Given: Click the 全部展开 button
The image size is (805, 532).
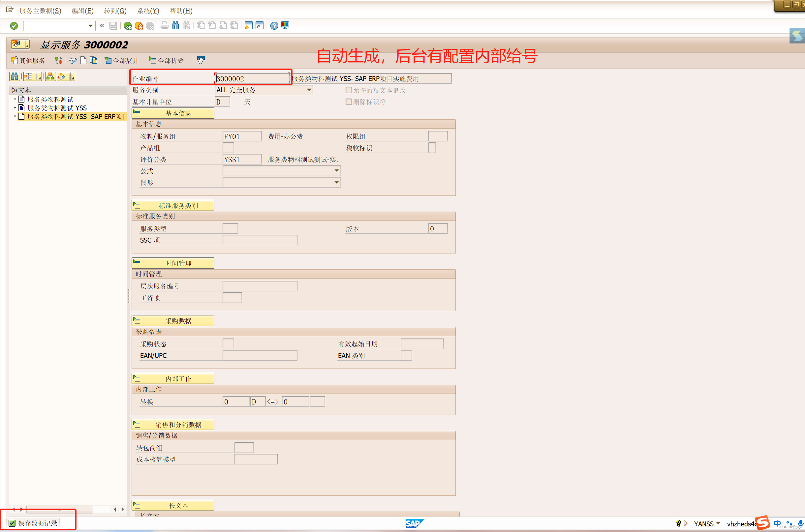Looking at the screenshot, I should (x=122, y=60).
